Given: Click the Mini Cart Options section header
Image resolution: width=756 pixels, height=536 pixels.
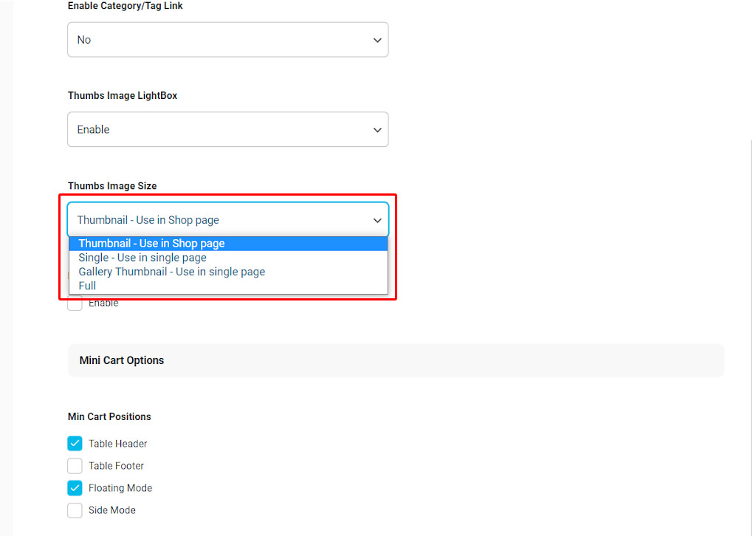Looking at the screenshot, I should 122,360.
